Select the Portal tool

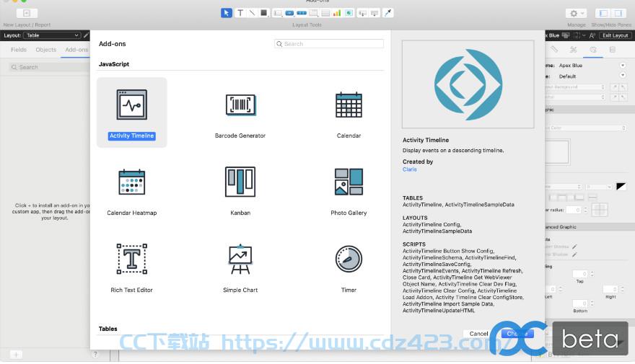325,14
